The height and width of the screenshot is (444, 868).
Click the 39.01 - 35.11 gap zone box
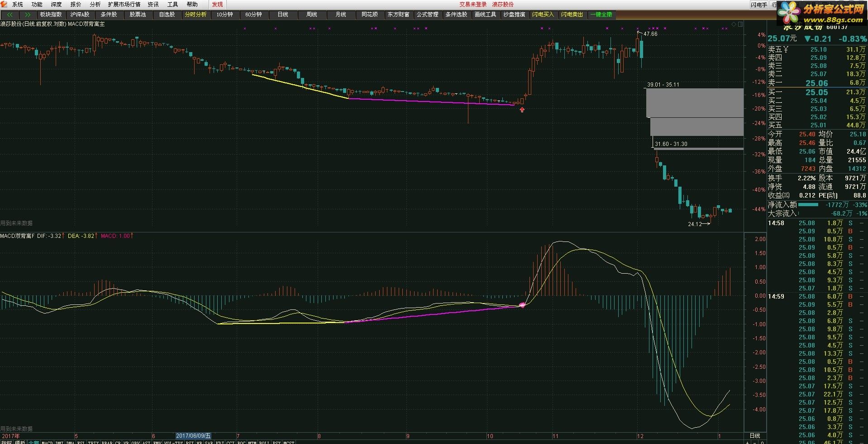tap(695, 103)
